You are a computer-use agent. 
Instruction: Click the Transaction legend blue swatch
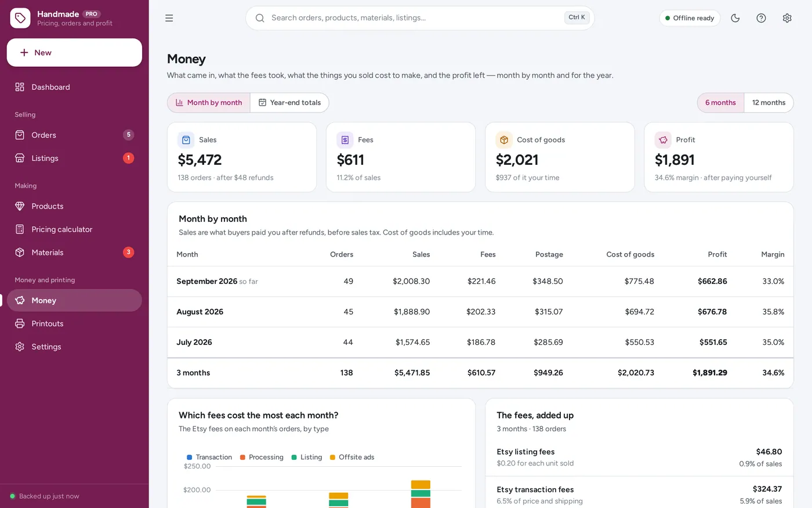190,457
